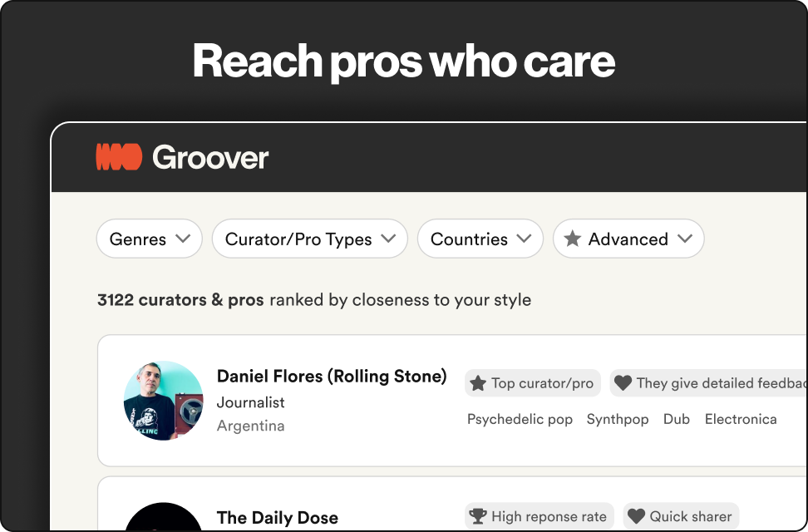
Task: Click the Groover logo icon
Action: click(x=117, y=156)
